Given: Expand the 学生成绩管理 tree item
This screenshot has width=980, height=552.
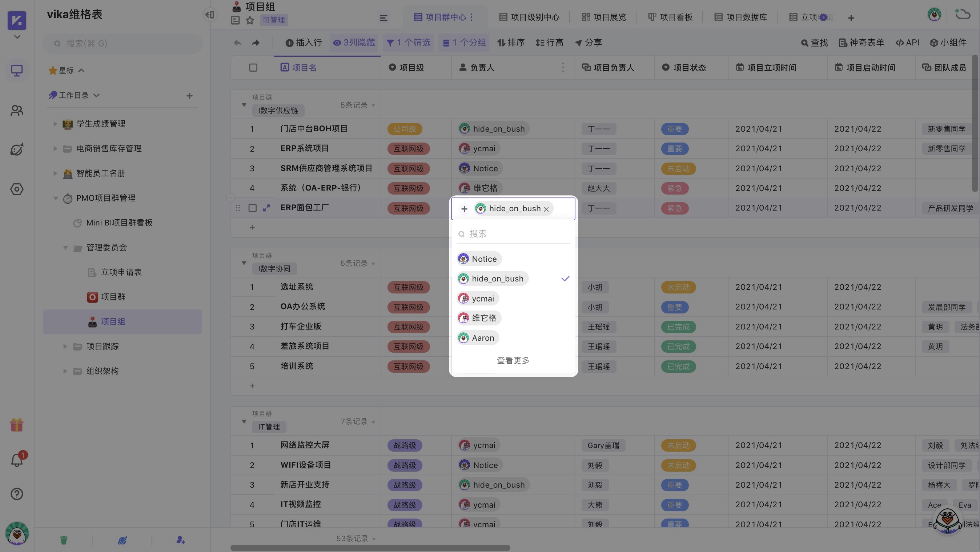Looking at the screenshot, I should pyautogui.click(x=55, y=123).
